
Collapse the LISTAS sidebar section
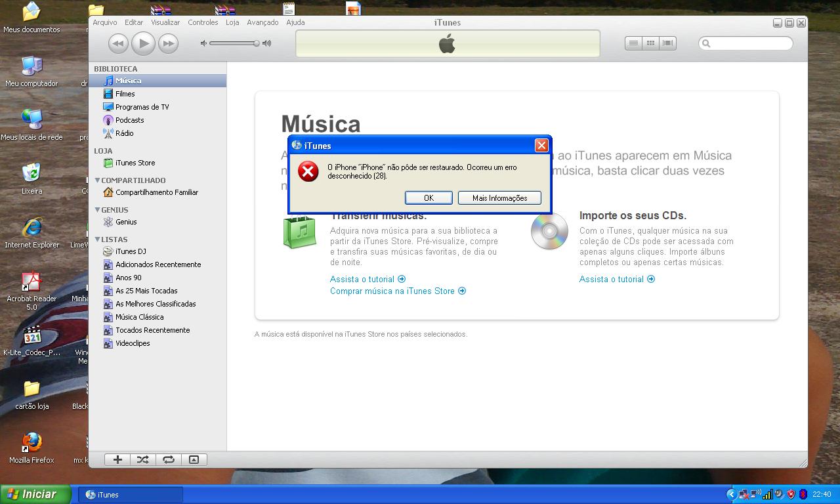(98, 240)
